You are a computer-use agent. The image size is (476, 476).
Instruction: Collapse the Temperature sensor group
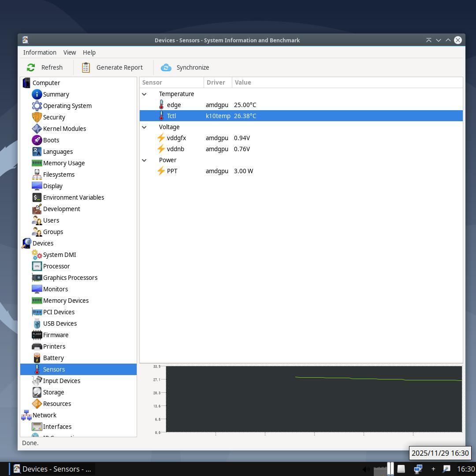tap(144, 94)
